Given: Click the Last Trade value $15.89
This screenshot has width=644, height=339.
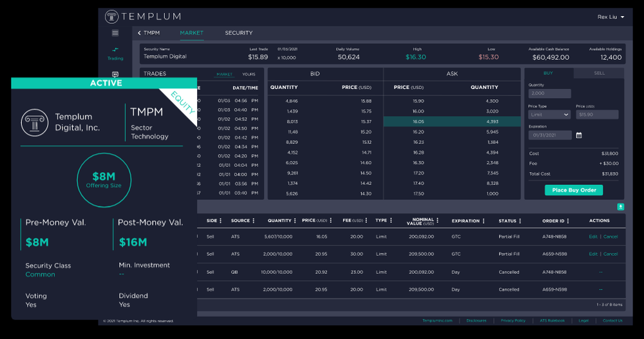Looking at the screenshot, I should [x=258, y=57].
